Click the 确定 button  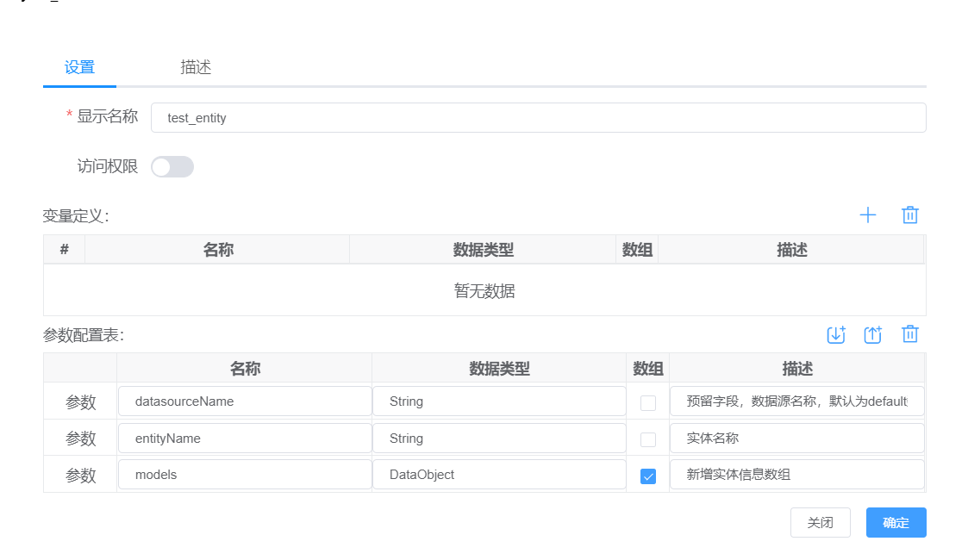tap(896, 522)
